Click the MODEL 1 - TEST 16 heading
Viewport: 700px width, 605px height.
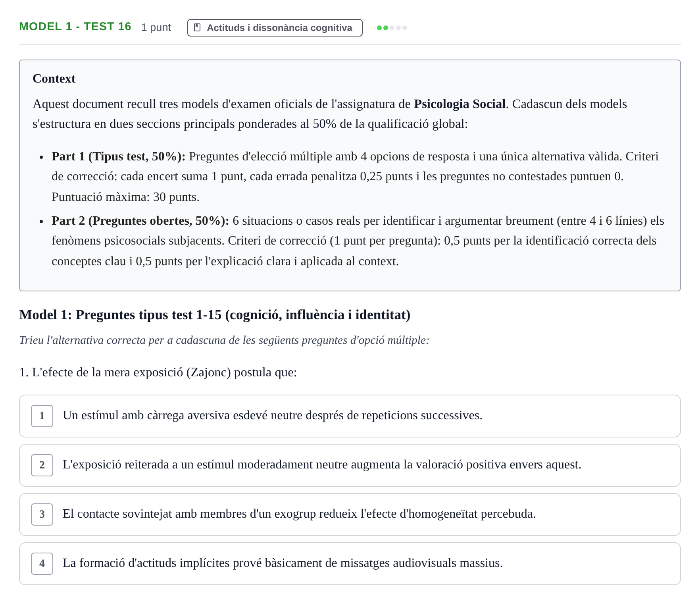(x=75, y=27)
